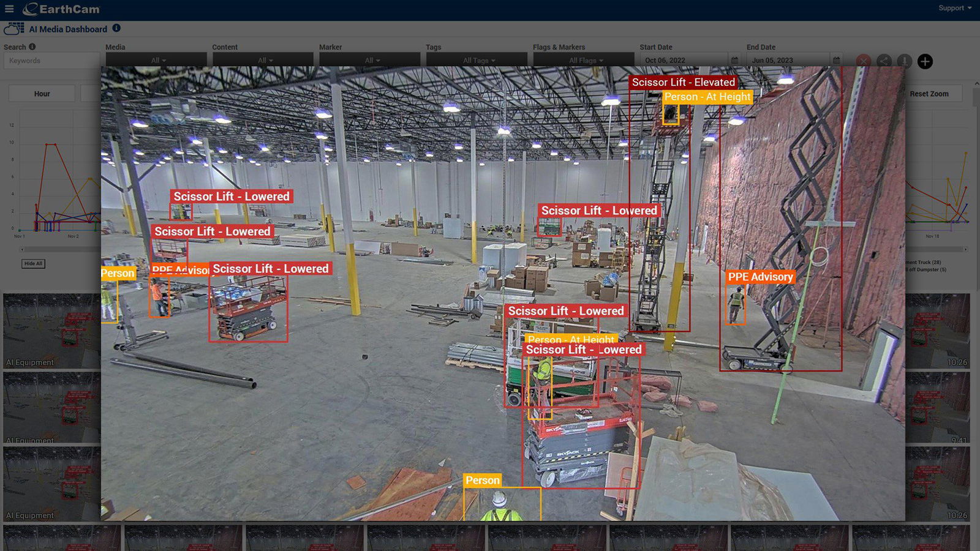This screenshot has width=980, height=551.
Task: Click the Hide All button
Action: [x=33, y=263]
